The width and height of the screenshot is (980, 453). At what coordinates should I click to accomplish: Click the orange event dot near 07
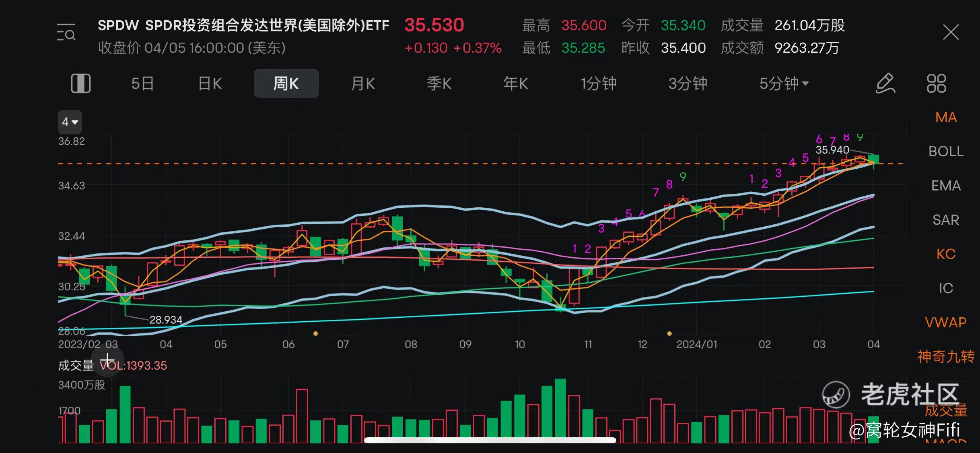point(315,333)
